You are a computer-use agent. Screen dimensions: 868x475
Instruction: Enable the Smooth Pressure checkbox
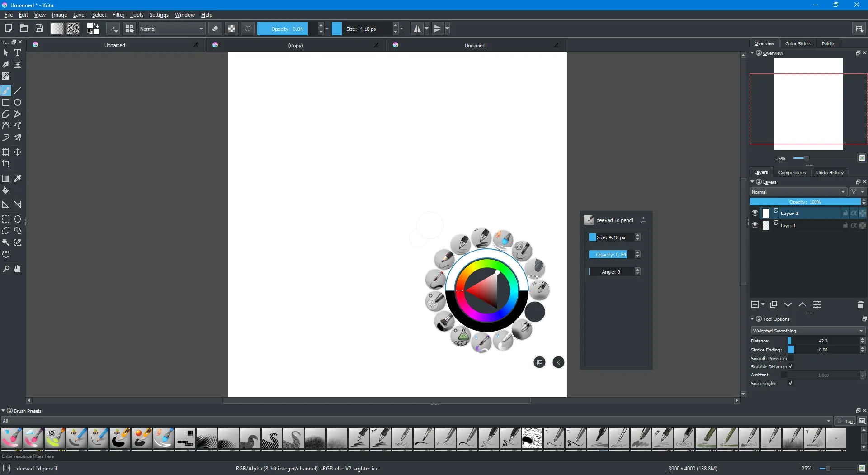pyautogui.click(x=791, y=358)
